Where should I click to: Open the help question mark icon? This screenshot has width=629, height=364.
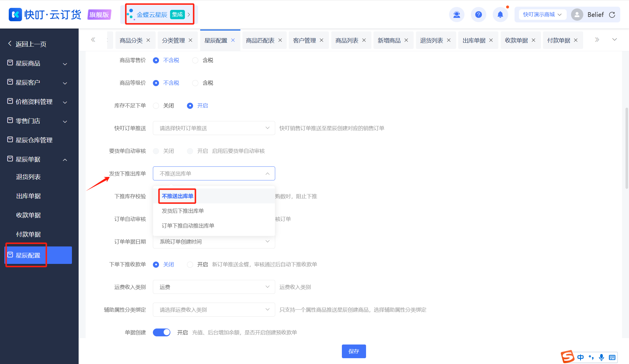478,15
